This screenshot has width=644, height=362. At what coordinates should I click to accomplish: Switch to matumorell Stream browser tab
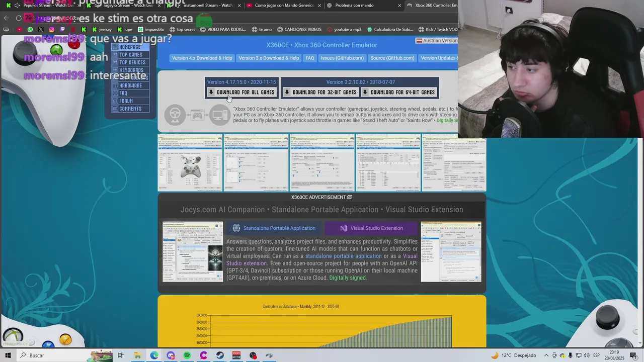[204, 5]
